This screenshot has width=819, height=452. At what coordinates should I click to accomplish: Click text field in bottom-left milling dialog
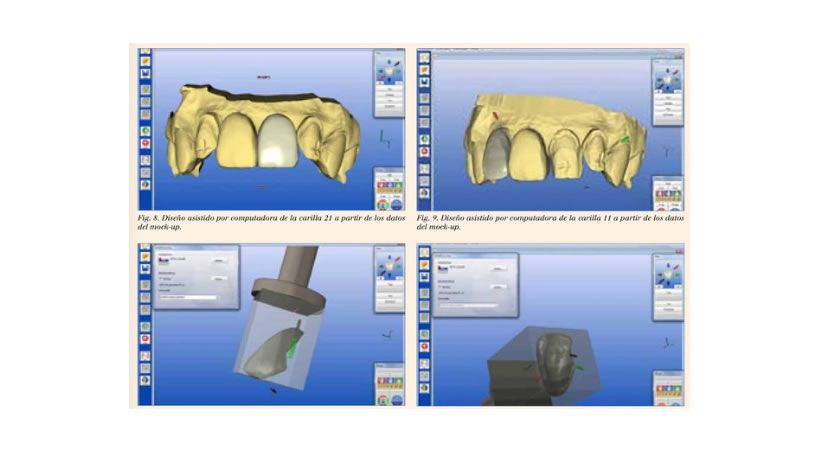pyautogui.click(x=187, y=297)
